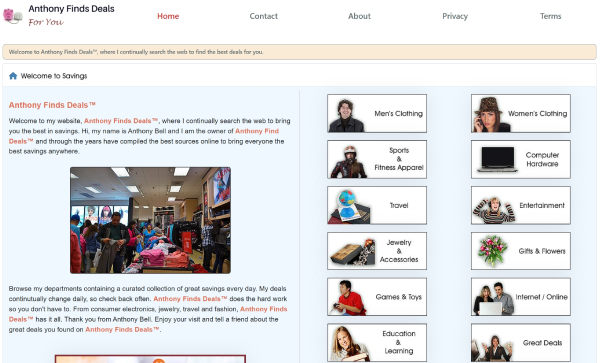600x363 pixels.
Task: Open the Terms page link
Action: [551, 16]
